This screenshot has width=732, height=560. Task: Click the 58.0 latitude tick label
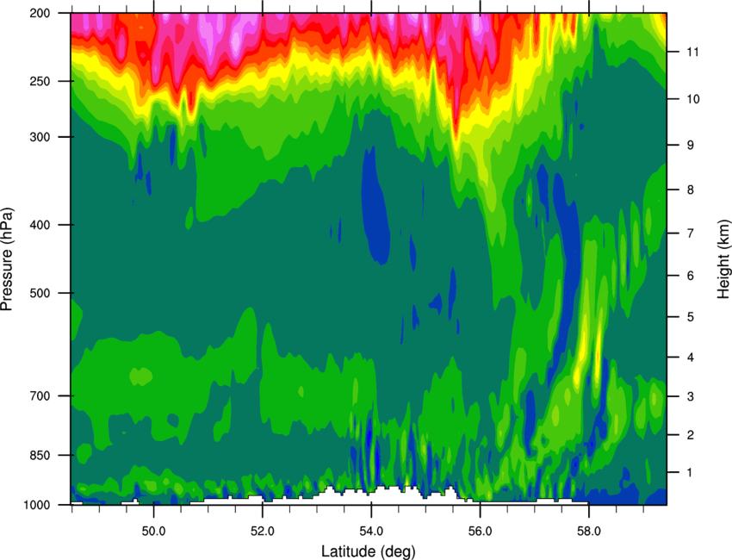click(589, 532)
